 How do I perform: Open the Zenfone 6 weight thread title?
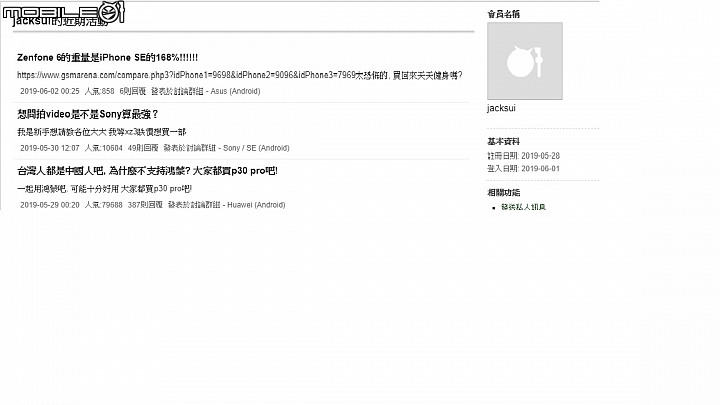[x=107, y=57]
